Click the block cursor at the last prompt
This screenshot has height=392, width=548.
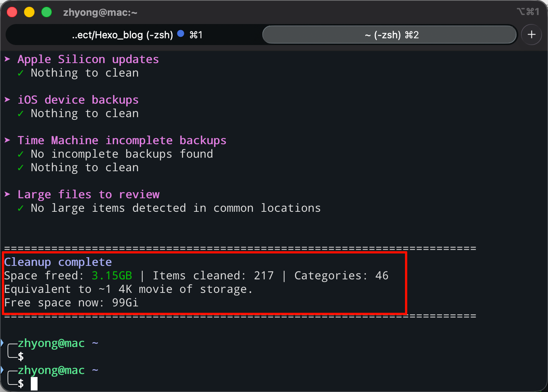pyautogui.click(x=34, y=384)
